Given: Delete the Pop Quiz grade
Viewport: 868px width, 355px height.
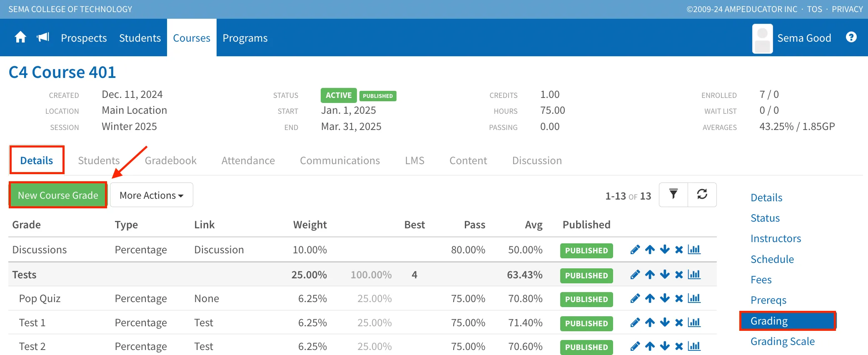Looking at the screenshot, I should click(x=679, y=298).
